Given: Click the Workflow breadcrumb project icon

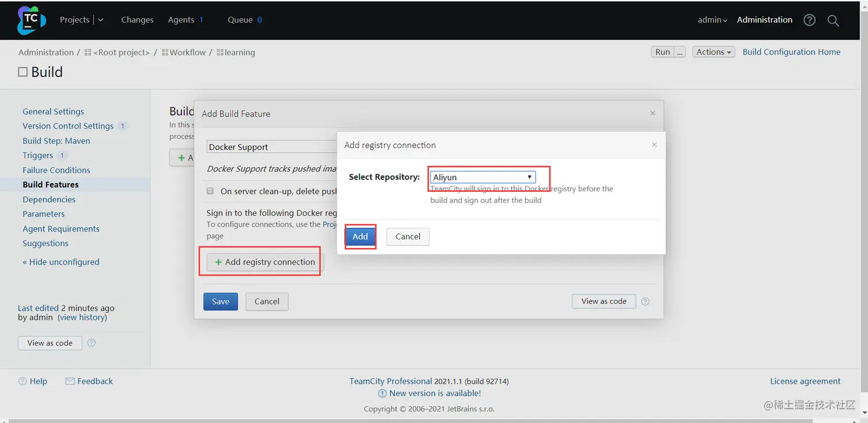Looking at the screenshot, I should 165,52.
